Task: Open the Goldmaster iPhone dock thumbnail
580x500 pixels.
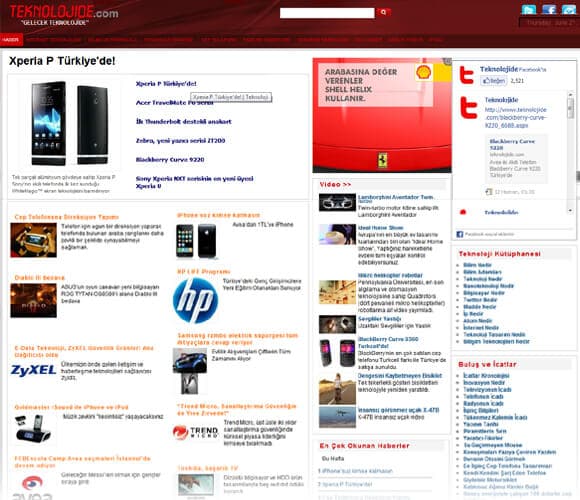Action: click(x=33, y=428)
